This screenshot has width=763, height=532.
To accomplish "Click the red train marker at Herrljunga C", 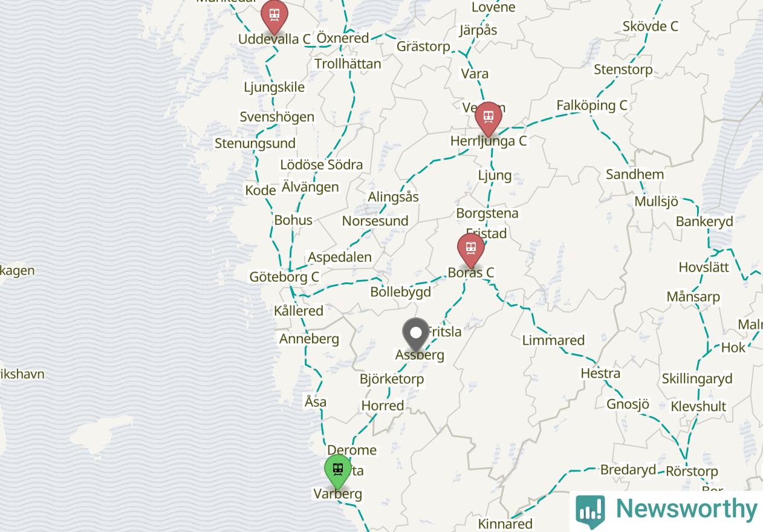I will 488,118.
